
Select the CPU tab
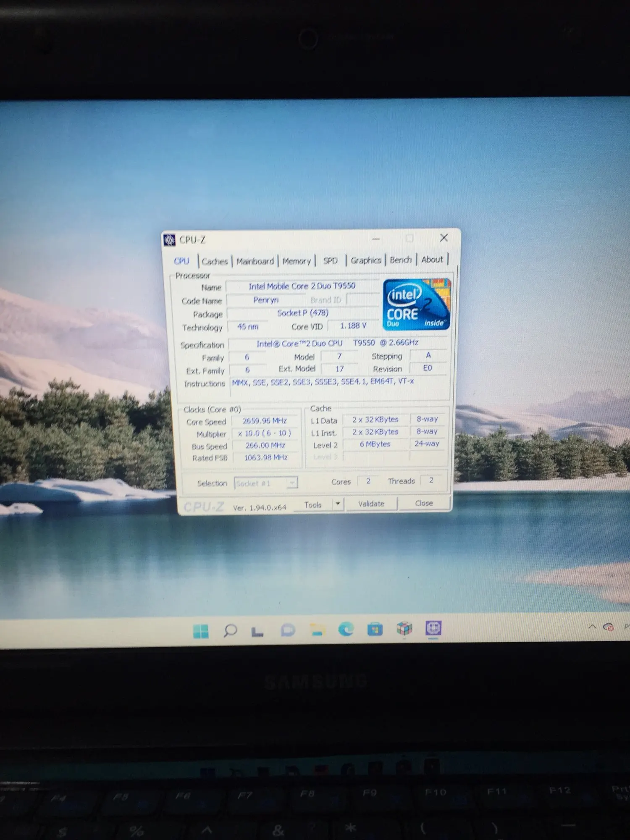[x=181, y=261]
